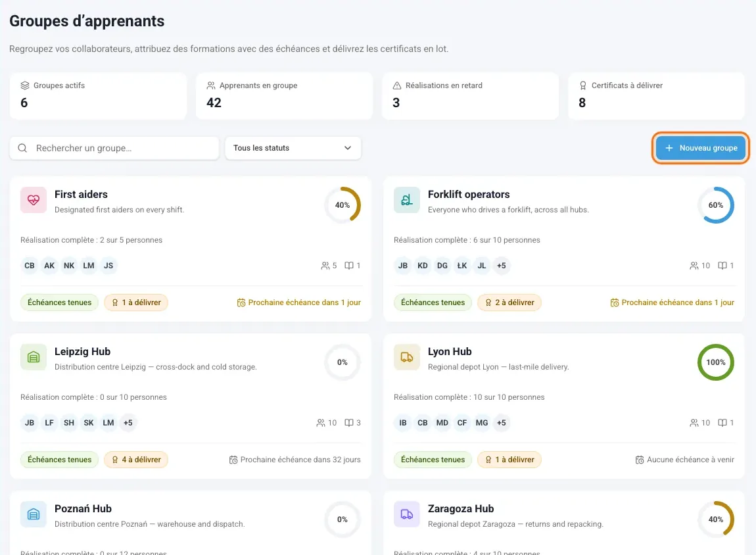This screenshot has width=756, height=555.
Task: Click the Forklift operators courses book icon
Action: [x=722, y=266]
